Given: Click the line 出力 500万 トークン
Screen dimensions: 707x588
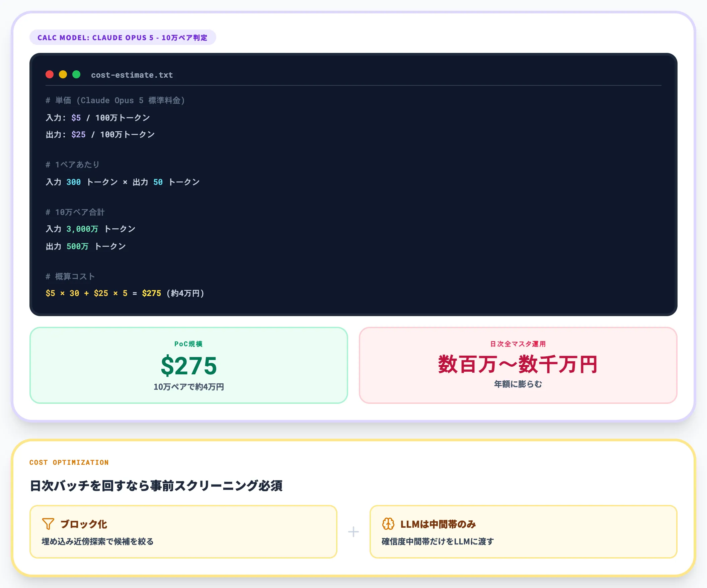Looking at the screenshot, I should pos(86,246).
